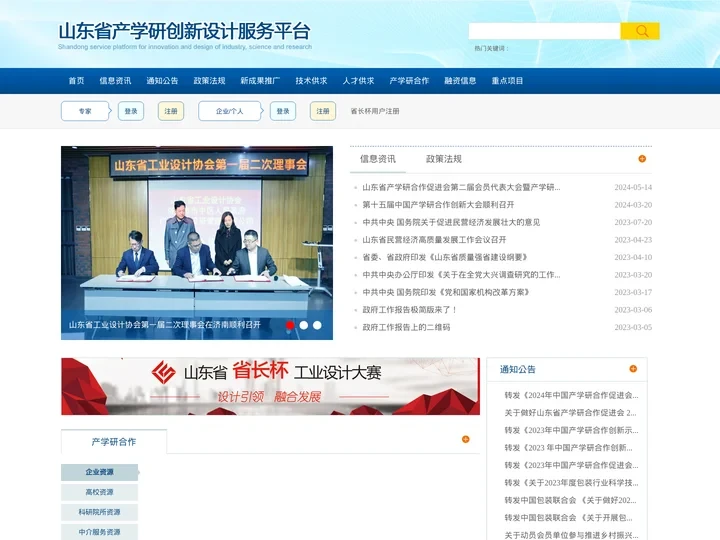Open article 《党和国家机构改革方案》
This screenshot has height=540, width=720.
446,292
